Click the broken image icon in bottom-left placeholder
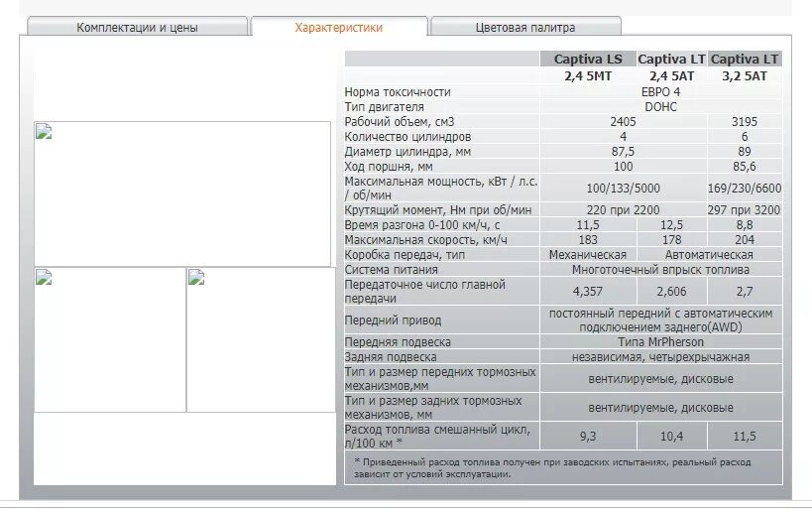 click(44, 277)
